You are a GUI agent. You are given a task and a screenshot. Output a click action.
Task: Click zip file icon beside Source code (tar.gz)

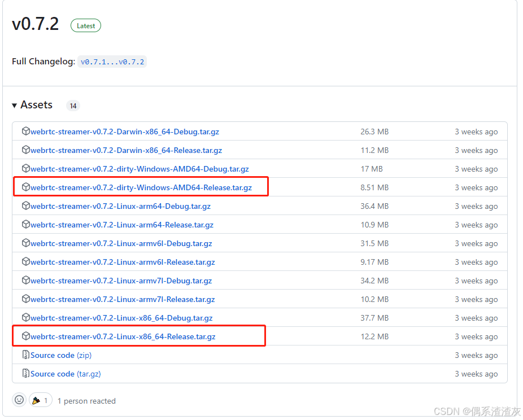pos(26,373)
